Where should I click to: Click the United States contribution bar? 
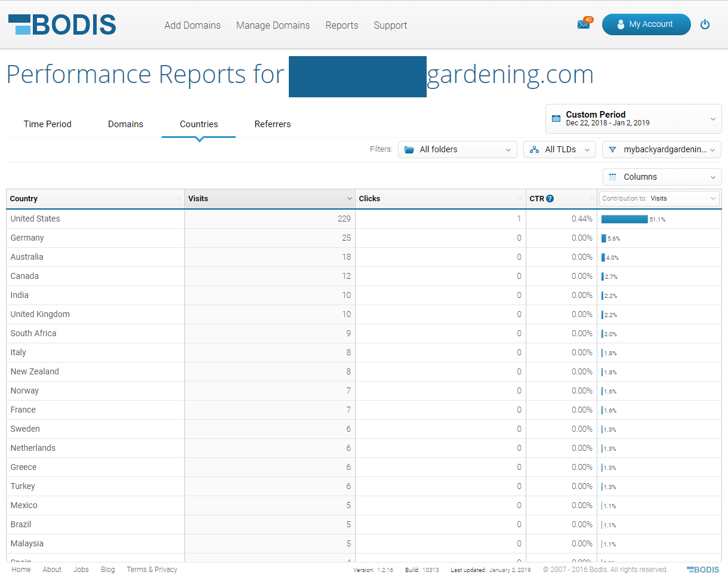(x=624, y=219)
